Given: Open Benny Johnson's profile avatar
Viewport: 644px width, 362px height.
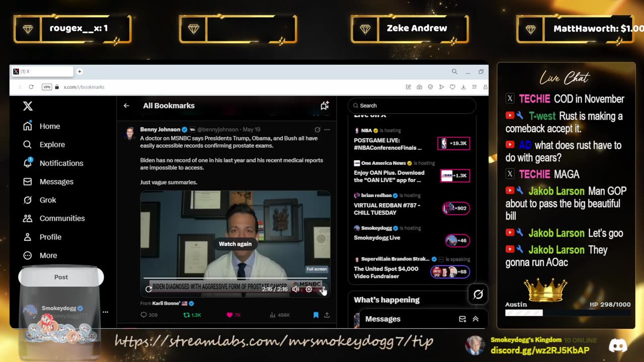Looking at the screenshot, I should pyautogui.click(x=130, y=133).
